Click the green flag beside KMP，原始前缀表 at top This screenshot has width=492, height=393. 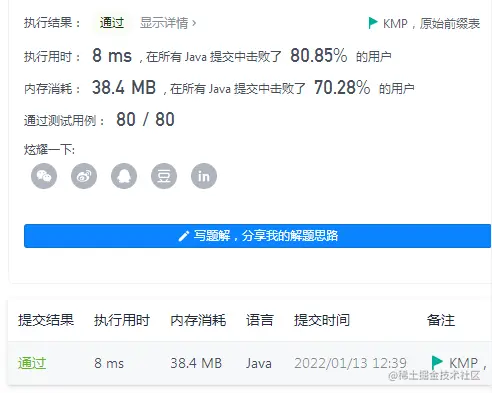coord(373,23)
